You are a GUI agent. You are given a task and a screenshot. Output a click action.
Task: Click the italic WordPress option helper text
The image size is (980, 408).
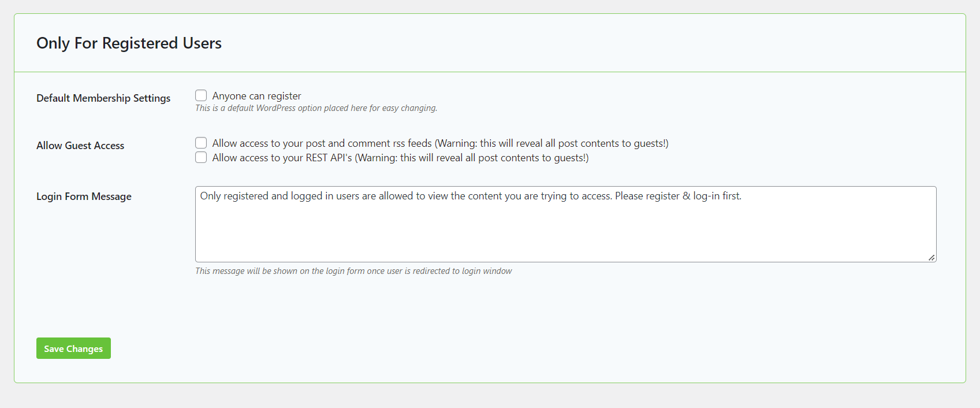click(316, 107)
